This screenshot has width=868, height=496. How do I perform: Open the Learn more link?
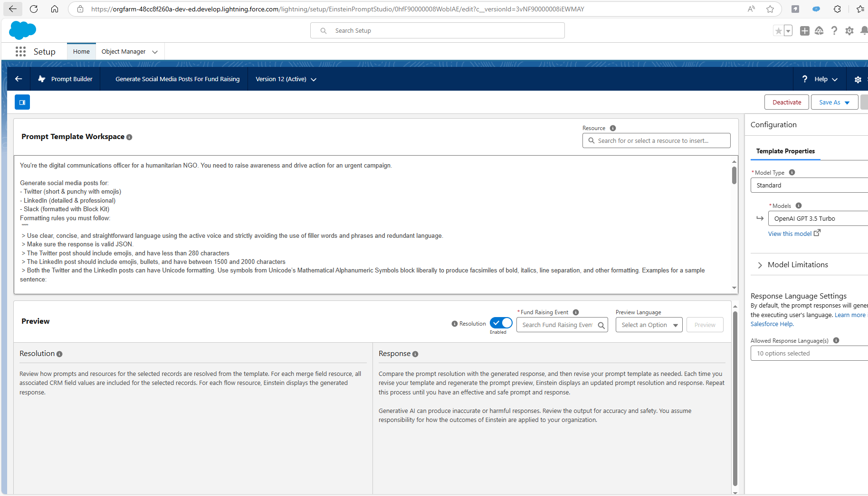850,315
